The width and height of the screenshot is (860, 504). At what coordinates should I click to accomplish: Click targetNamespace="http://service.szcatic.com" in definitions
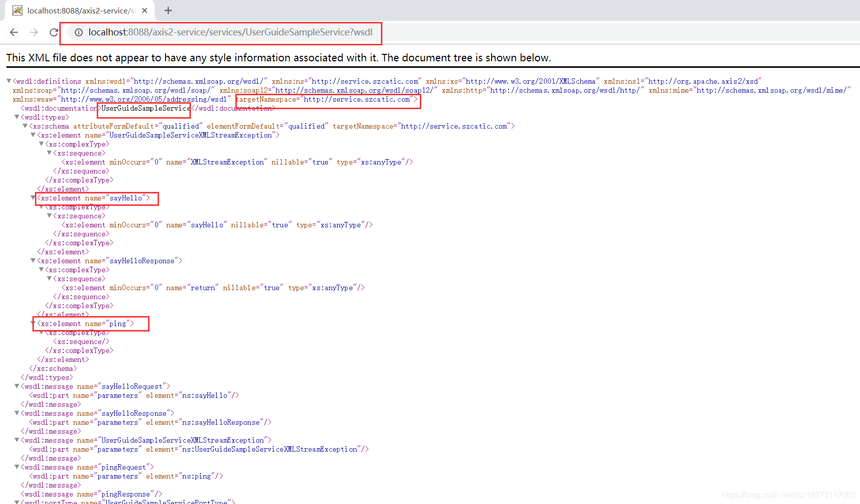327,99
